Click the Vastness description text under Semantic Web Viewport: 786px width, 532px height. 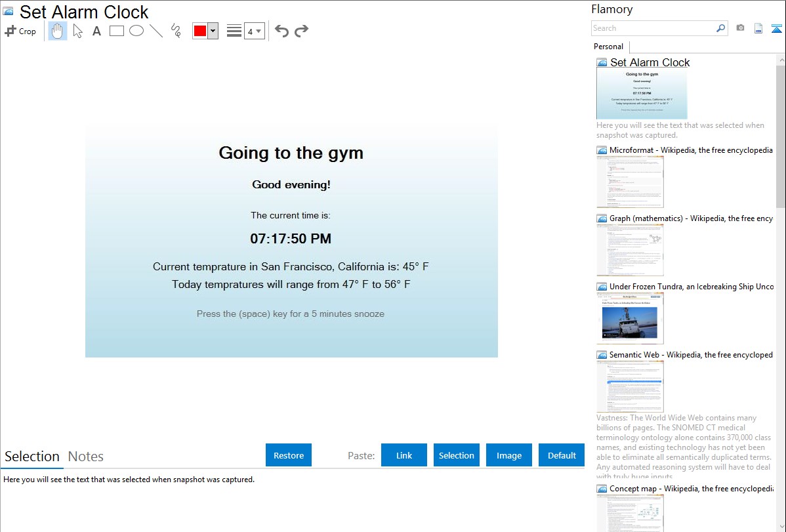coord(684,447)
